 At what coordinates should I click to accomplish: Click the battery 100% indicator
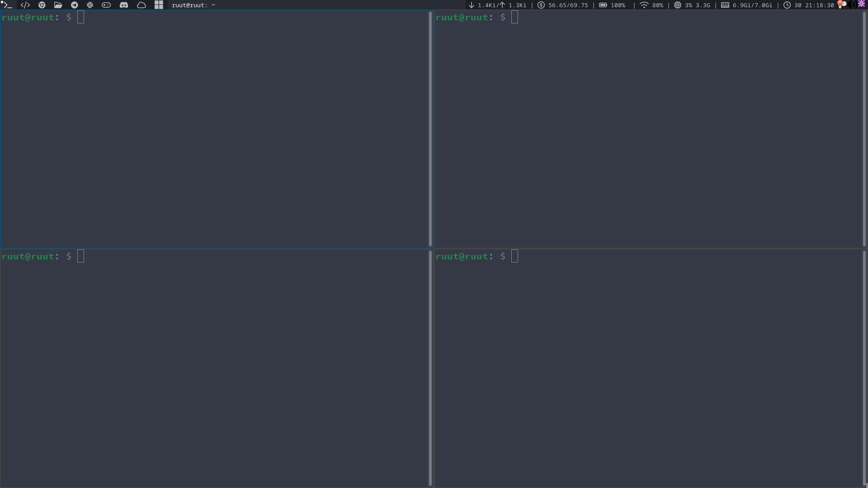612,5
